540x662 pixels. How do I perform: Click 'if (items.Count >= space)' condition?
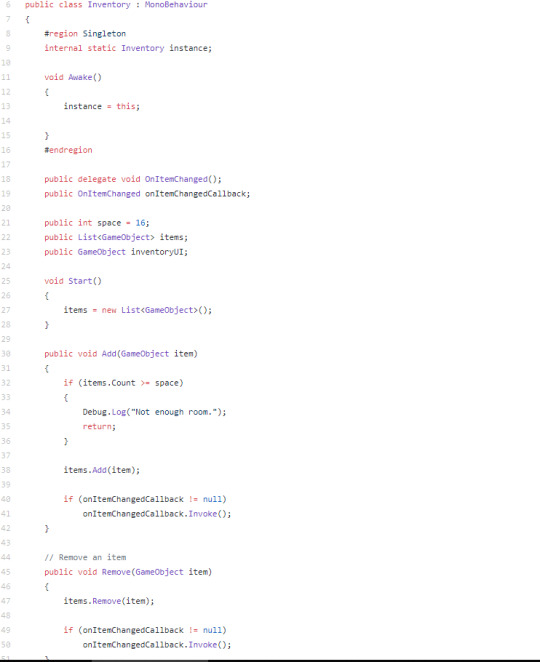click(123, 383)
